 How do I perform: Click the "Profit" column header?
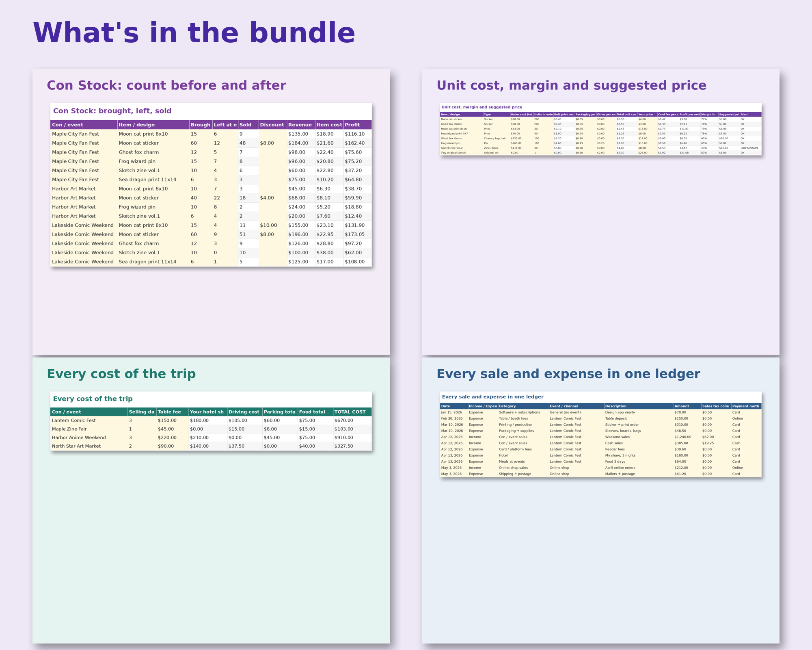(x=357, y=125)
